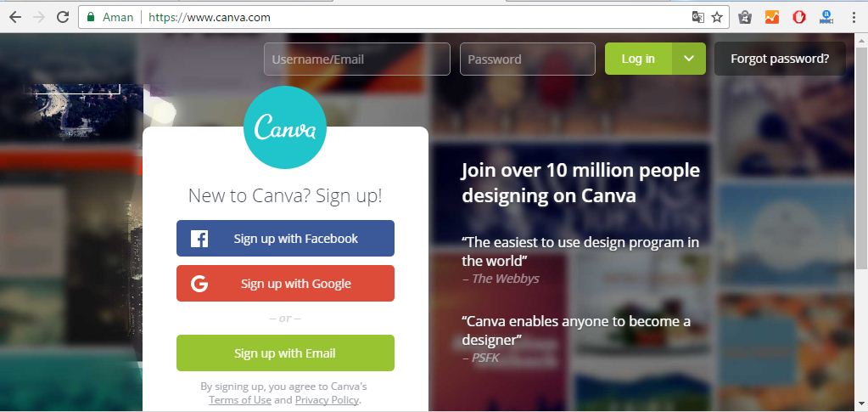Click the browser forward arrow

pos(39,17)
